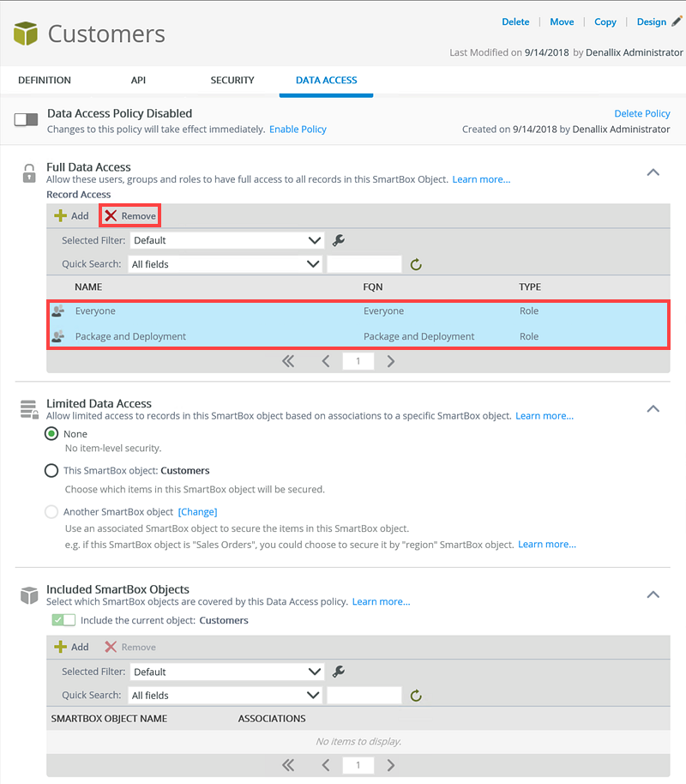
Task: Click previous page arrow in Included Objects pager
Action: coord(326,765)
